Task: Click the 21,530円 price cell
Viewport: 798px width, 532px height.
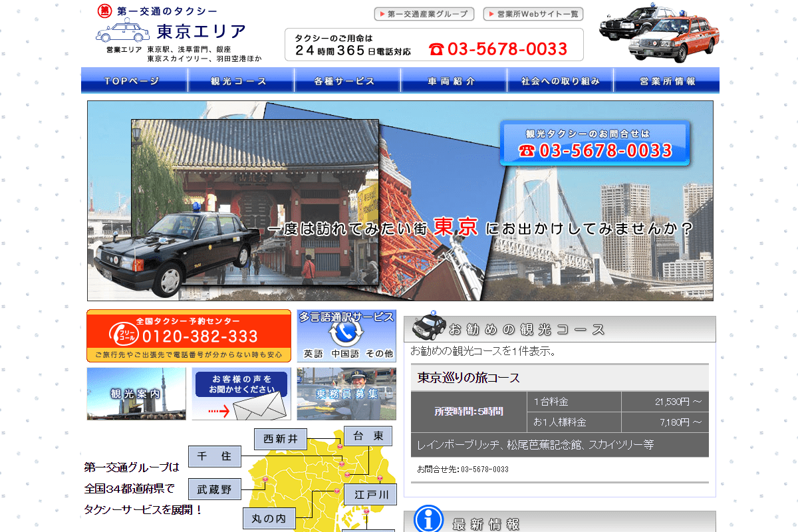Action: coord(665,402)
